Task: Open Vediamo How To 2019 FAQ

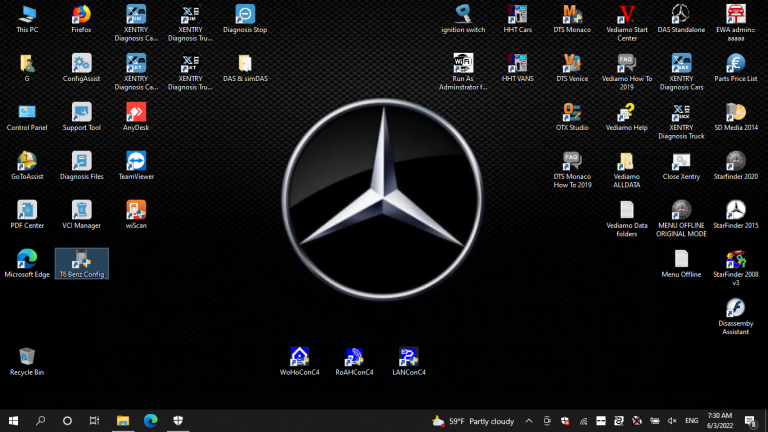Action: [626, 72]
